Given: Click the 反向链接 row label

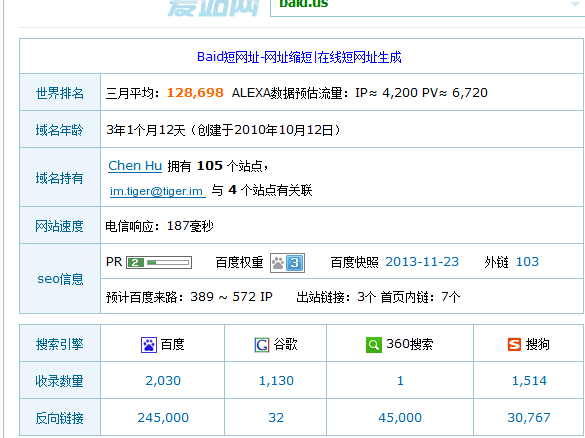Looking at the screenshot, I should tap(60, 418).
